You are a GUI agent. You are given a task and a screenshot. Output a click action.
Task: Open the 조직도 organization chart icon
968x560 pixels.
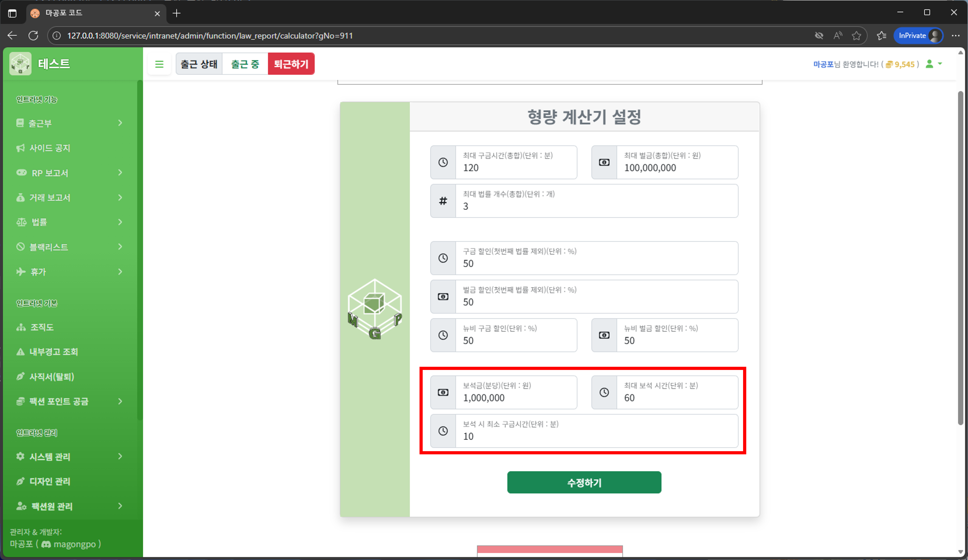(20, 327)
